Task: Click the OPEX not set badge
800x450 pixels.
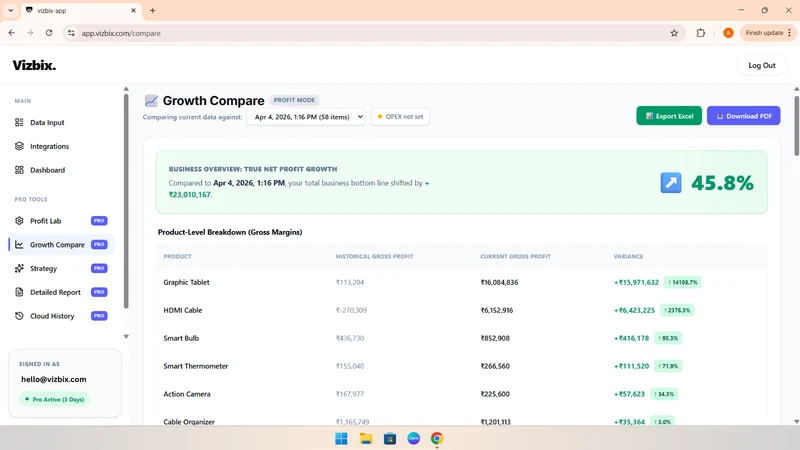Action: [x=400, y=117]
